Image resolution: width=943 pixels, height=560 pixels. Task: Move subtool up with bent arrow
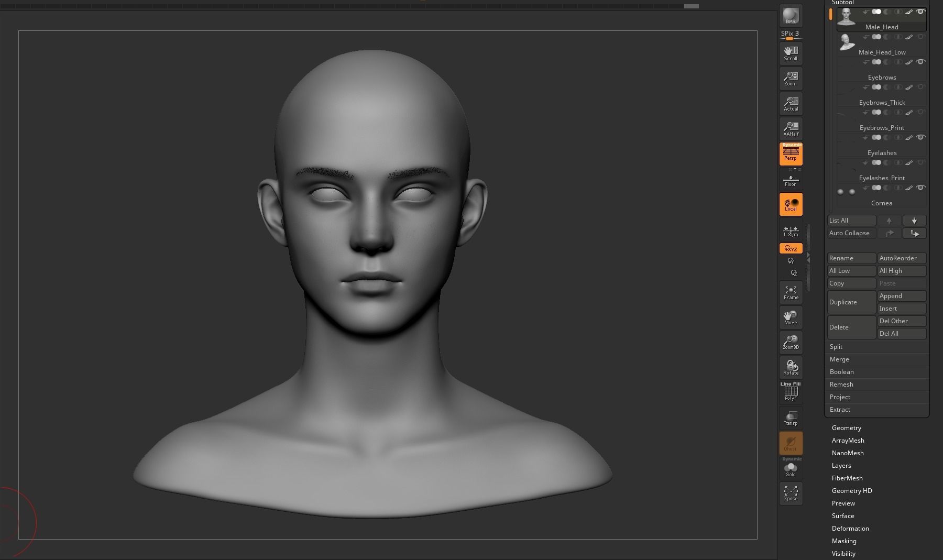coord(889,233)
